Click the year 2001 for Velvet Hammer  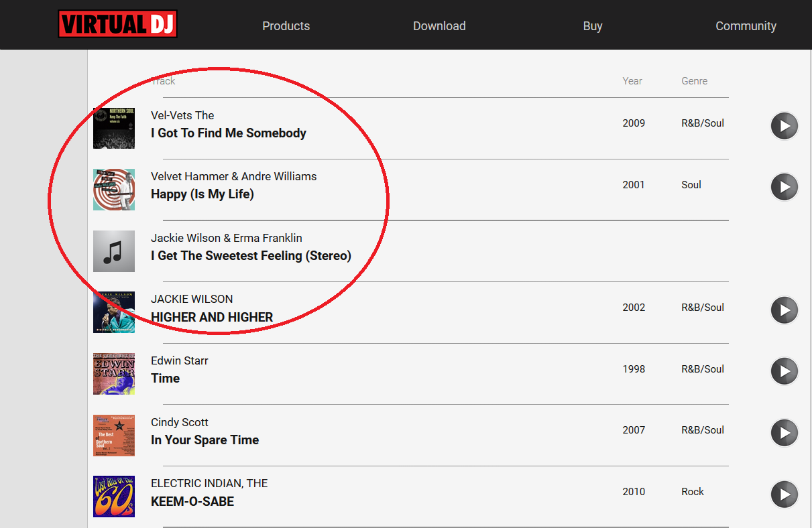(634, 185)
